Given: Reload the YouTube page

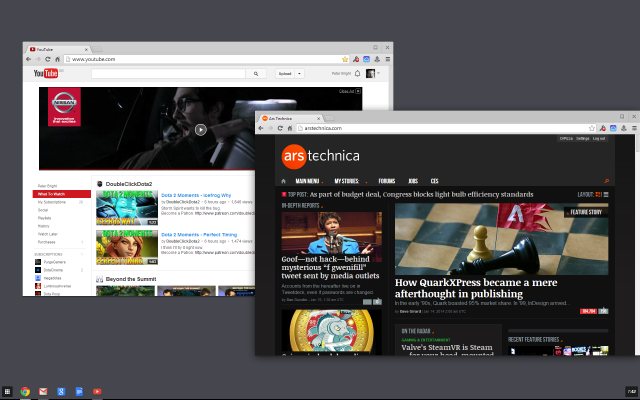Looking at the screenshot, I should 47,59.
